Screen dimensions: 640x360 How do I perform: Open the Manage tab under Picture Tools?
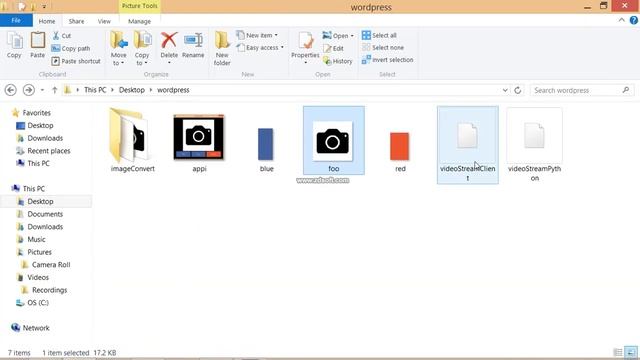tap(140, 21)
